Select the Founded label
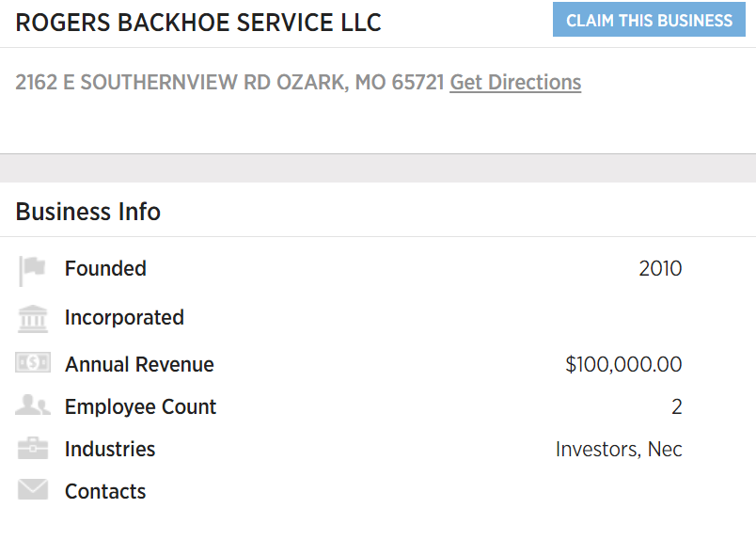The image size is (756, 540). 105,268
